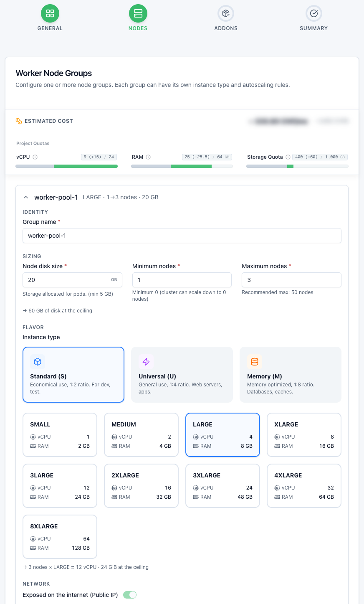Click the '400 (+60) / 1,000 GB' badge
Image resolution: width=364 pixels, height=604 pixels.
pos(320,157)
